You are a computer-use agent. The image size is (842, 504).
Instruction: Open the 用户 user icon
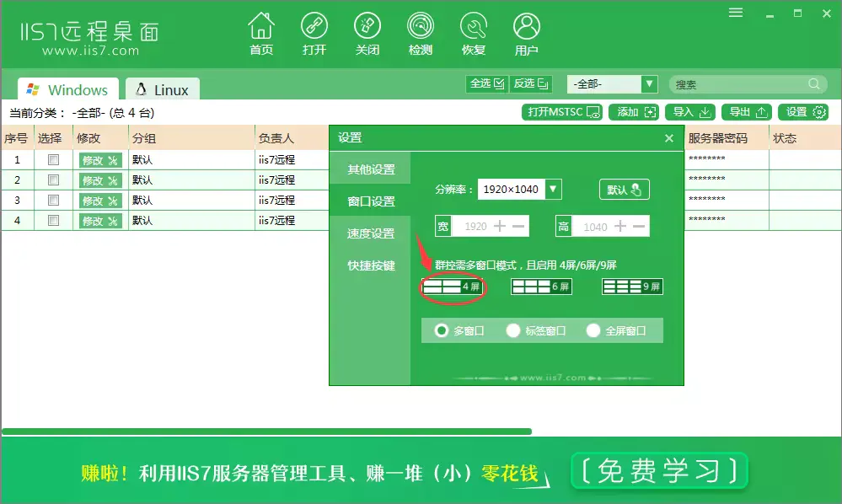pyautogui.click(x=526, y=34)
